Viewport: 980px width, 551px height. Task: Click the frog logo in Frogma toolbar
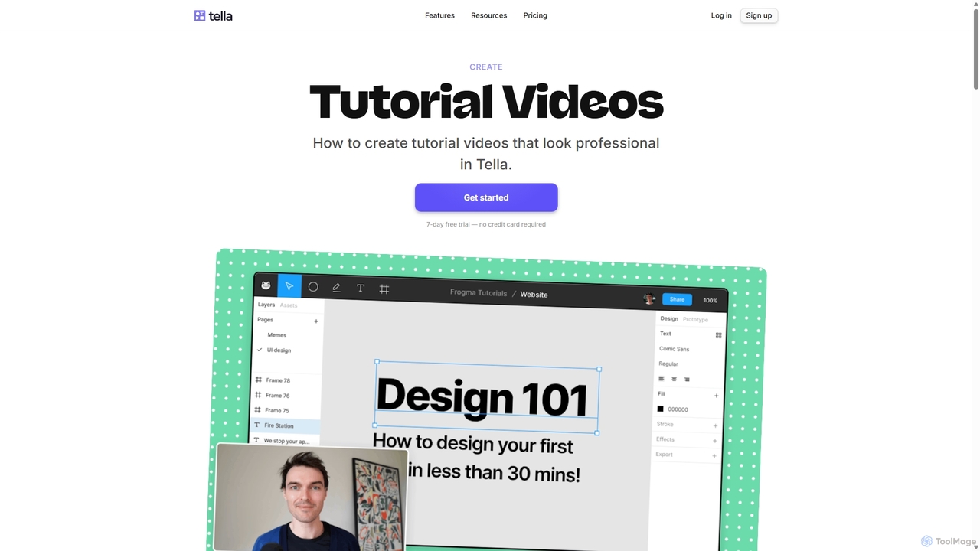tap(266, 285)
